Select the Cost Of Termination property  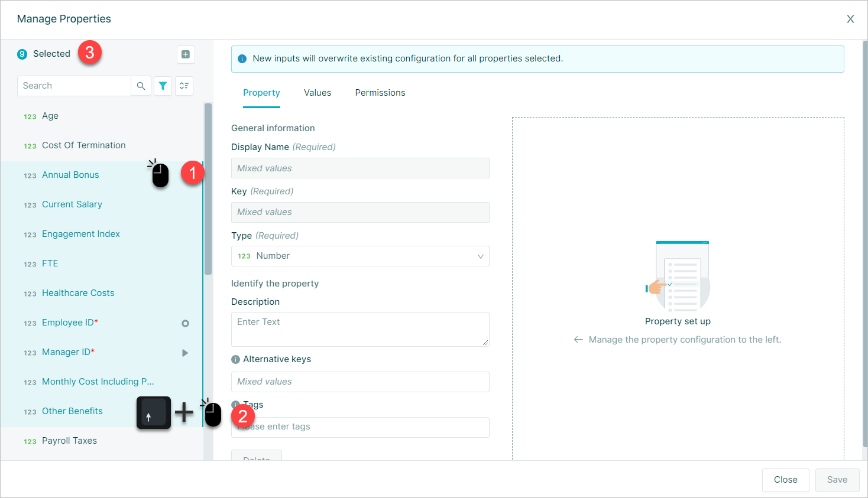[102, 145]
